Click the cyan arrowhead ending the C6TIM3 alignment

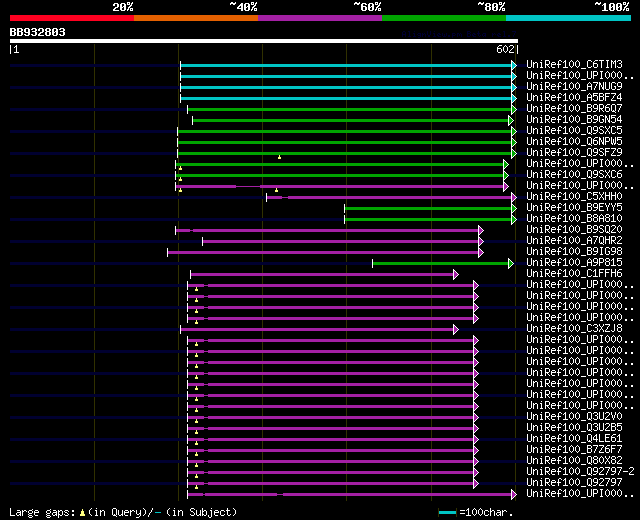514,65
